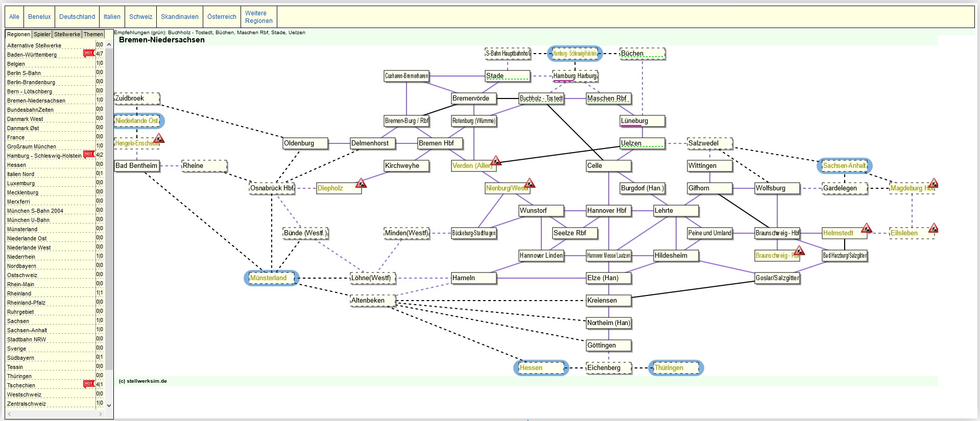
Task: Click the construction warning icon on Verden (Aller)
Action: pyautogui.click(x=495, y=161)
